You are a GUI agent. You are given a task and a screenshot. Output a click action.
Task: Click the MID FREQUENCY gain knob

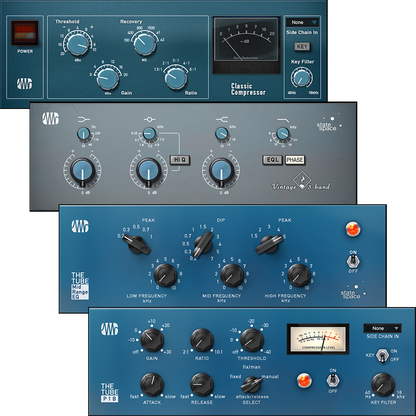click(x=232, y=275)
